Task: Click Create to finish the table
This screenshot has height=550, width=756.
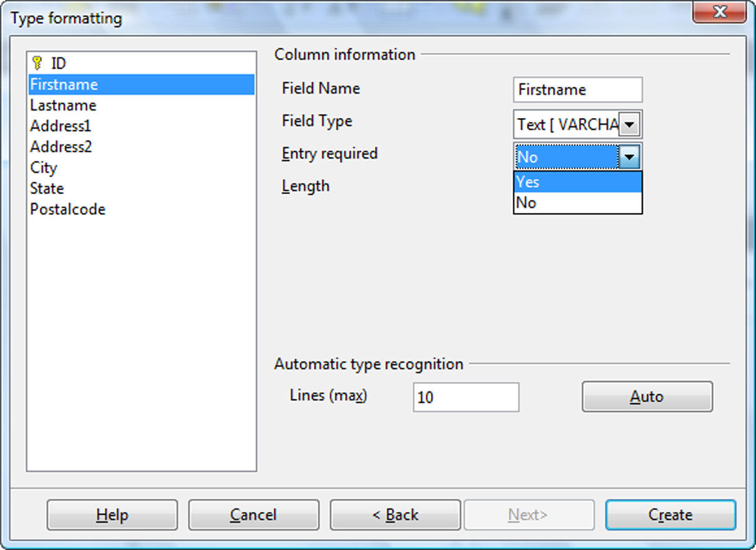Action: point(671,515)
